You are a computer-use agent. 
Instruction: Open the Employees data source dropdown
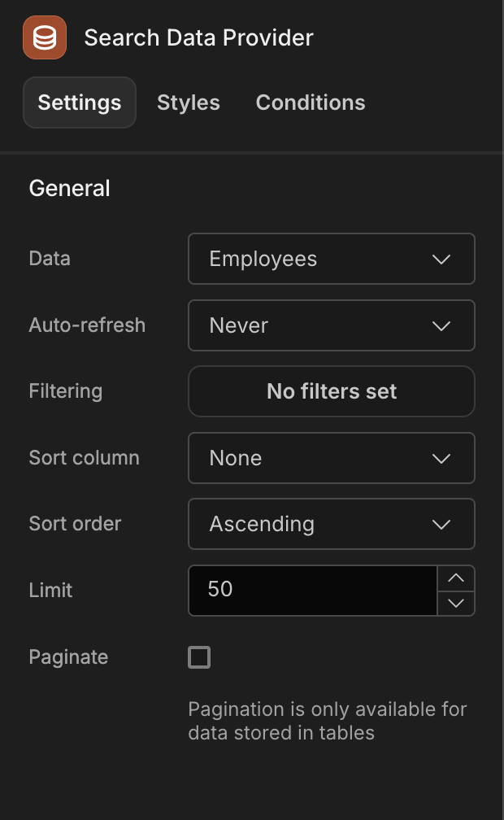[x=332, y=259]
